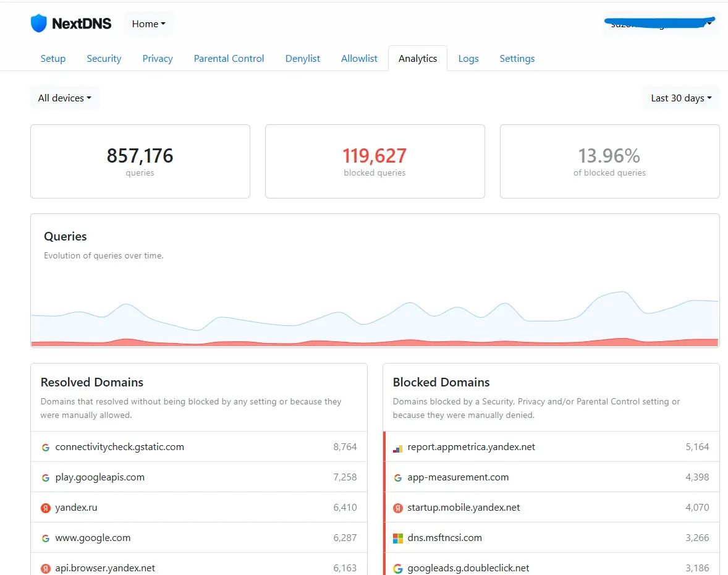This screenshot has width=728, height=575.
Task: Click the Google icon next to app-measurement.com
Action: (397, 477)
